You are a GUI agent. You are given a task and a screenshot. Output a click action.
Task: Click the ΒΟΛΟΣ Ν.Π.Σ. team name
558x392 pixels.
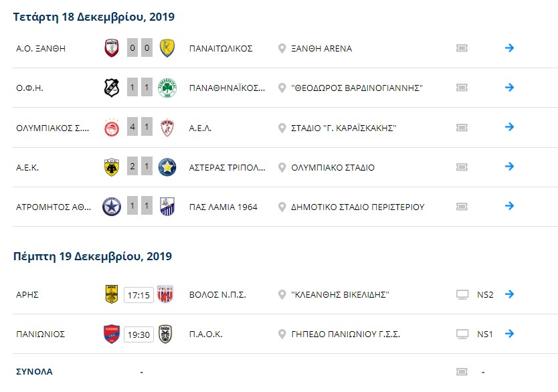217,295
